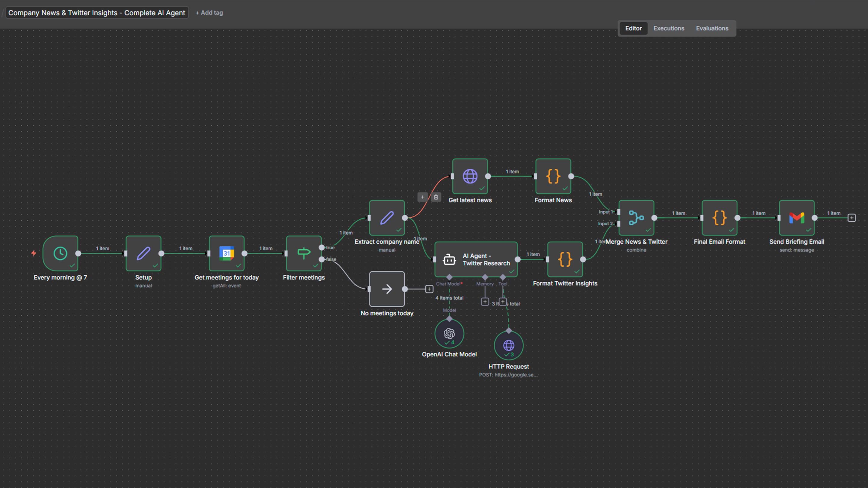Edit the workflow name field
This screenshot has height=488, width=868.
97,13
